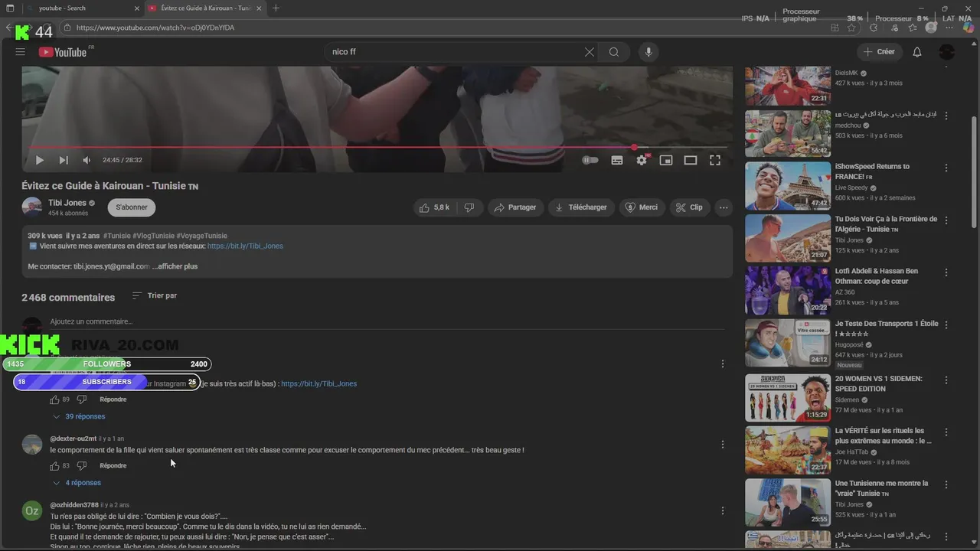Click the browser address bar URL
This screenshot has width=980, height=551.
pyautogui.click(x=155, y=28)
